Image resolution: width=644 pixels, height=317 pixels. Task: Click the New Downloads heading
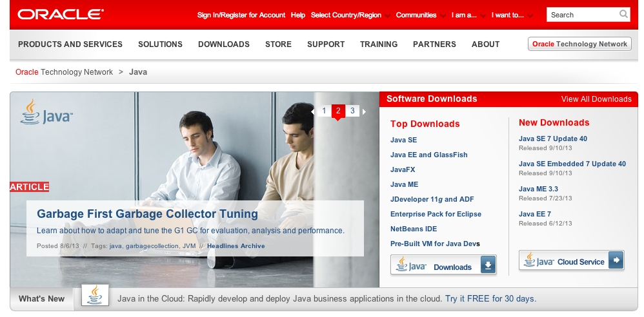click(x=554, y=122)
